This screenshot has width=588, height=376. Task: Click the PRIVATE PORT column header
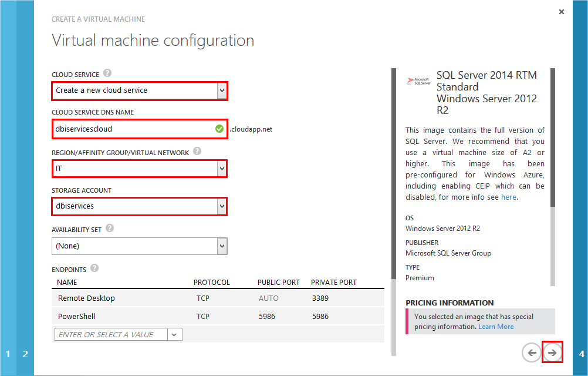334,282
